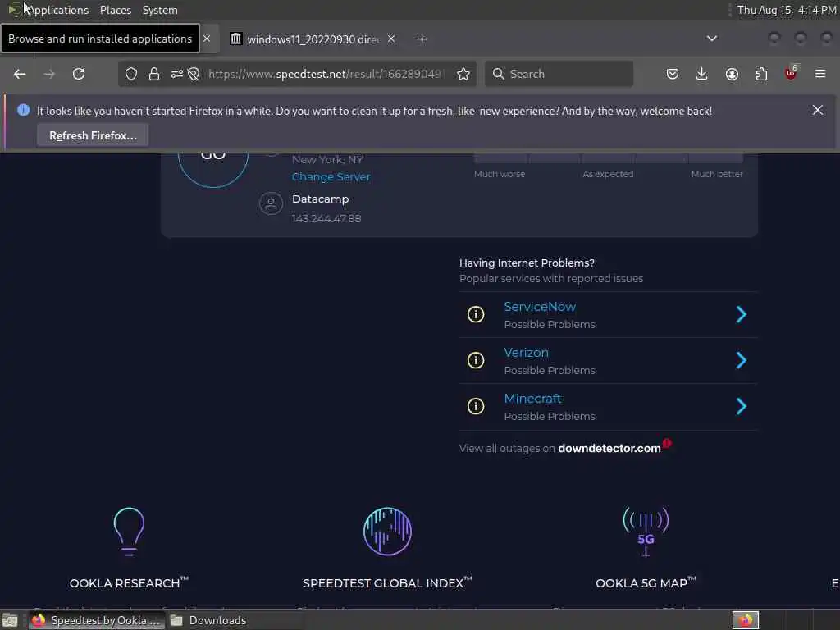Open SPEEDTEST GLOBAL INDEX heading link

coord(387,583)
